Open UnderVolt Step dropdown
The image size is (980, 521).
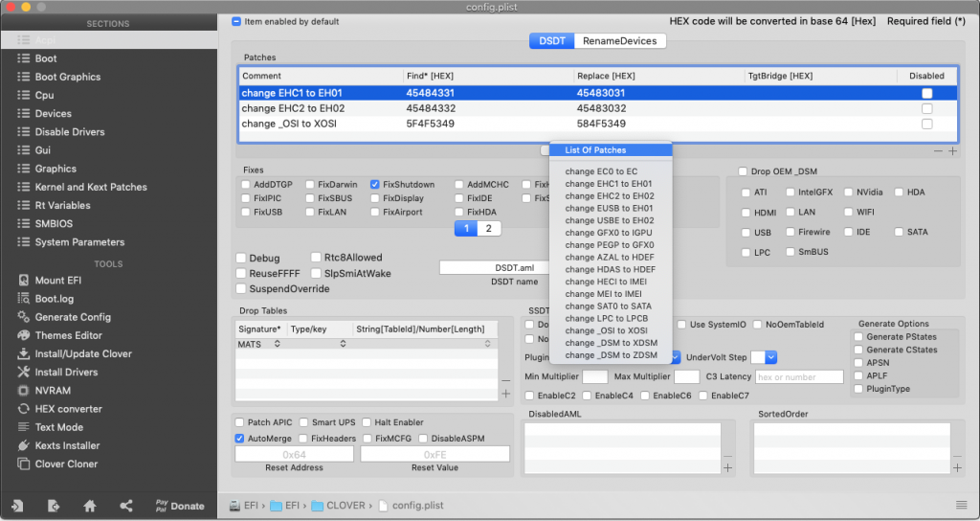[771, 357]
